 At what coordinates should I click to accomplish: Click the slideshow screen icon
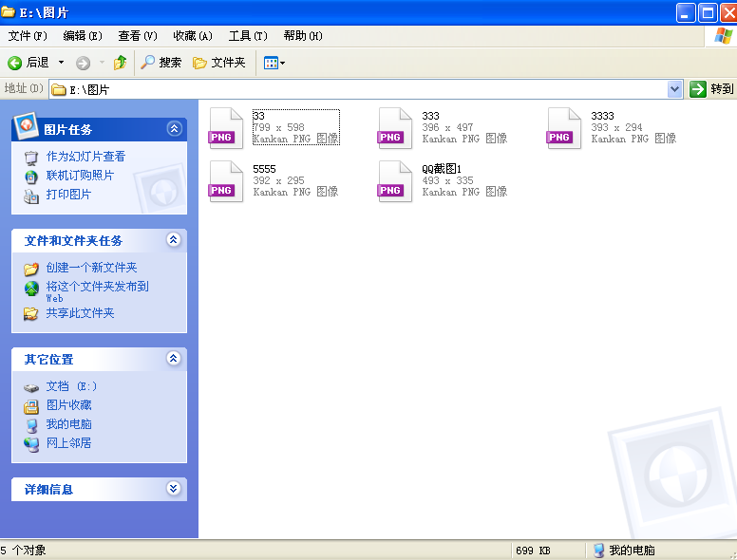pos(31,158)
